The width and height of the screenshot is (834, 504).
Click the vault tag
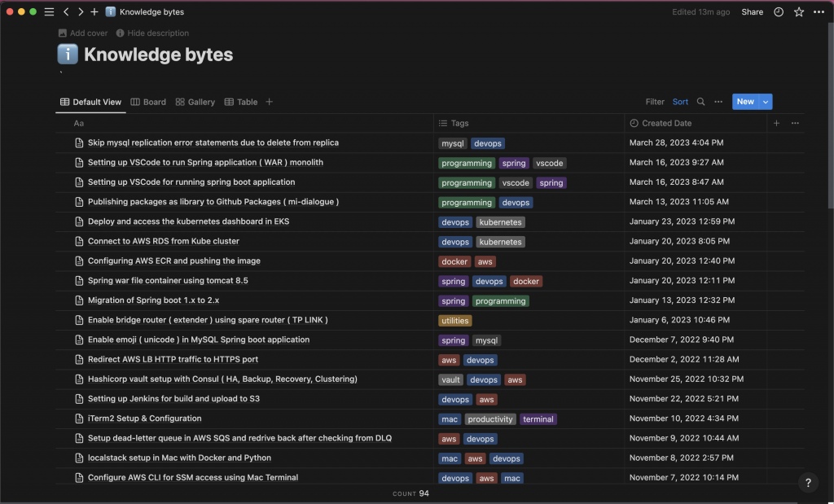pos(450,379)
